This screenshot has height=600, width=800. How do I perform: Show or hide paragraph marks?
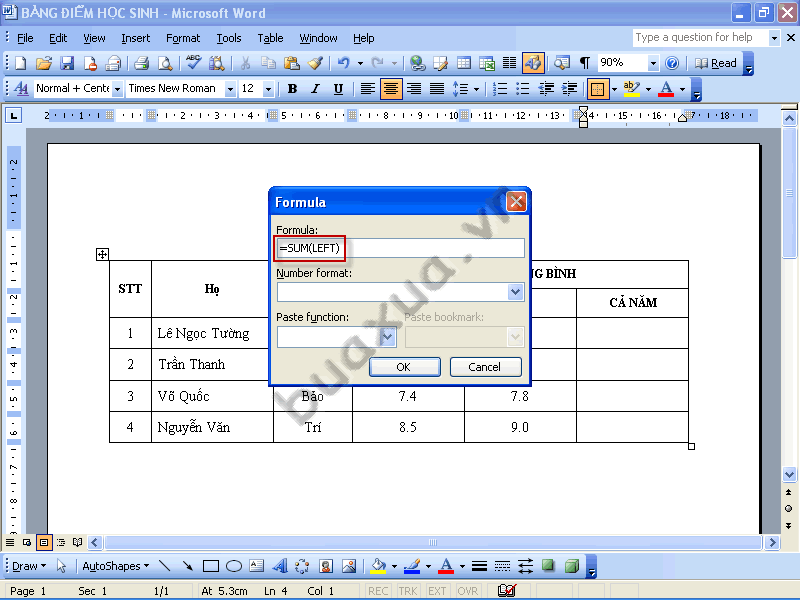point(585,63)
